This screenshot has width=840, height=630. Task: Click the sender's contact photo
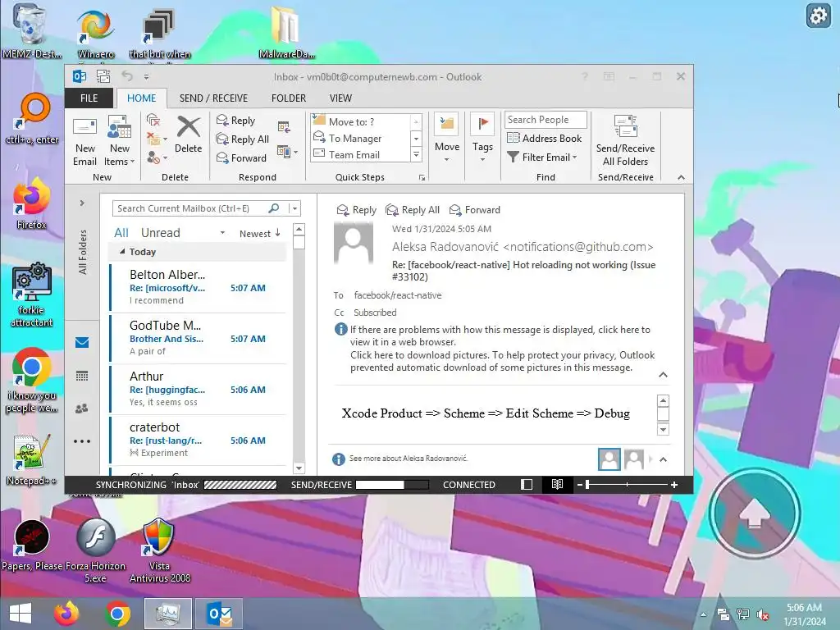tap(353, 243)
